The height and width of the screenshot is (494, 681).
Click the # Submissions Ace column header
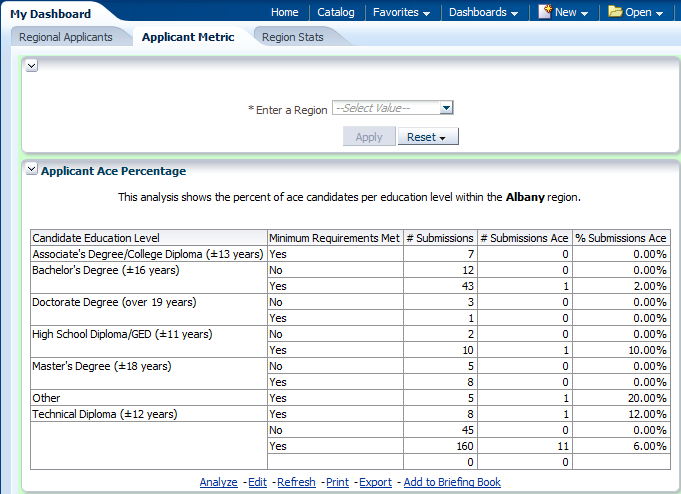point(524,238)
